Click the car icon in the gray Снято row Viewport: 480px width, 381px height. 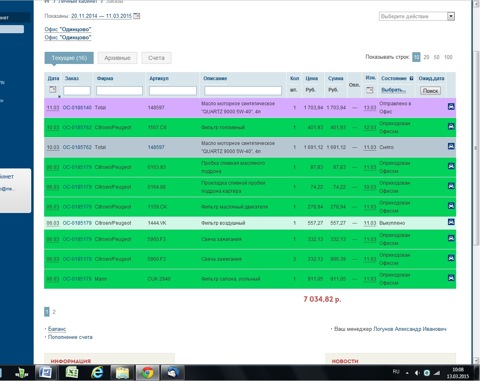pos(451,146)
